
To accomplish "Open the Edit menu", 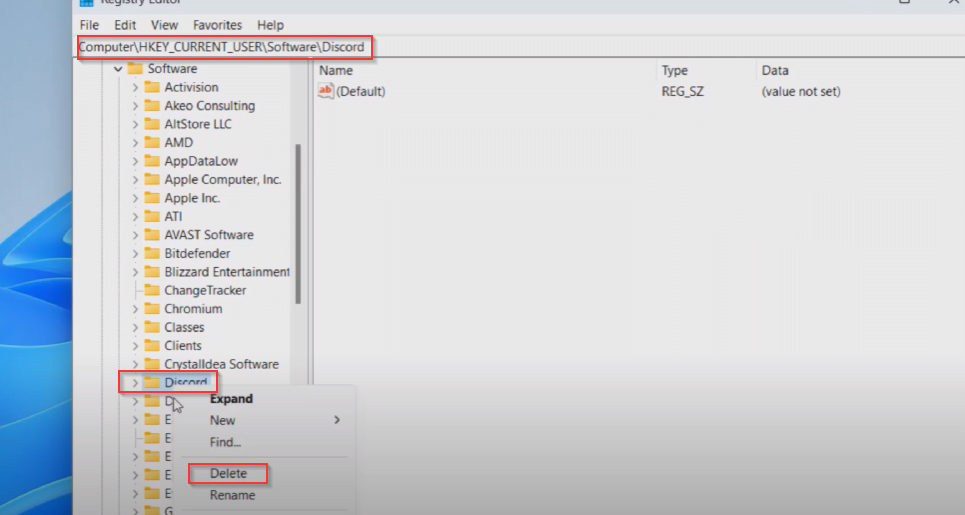I will [125, 25].
